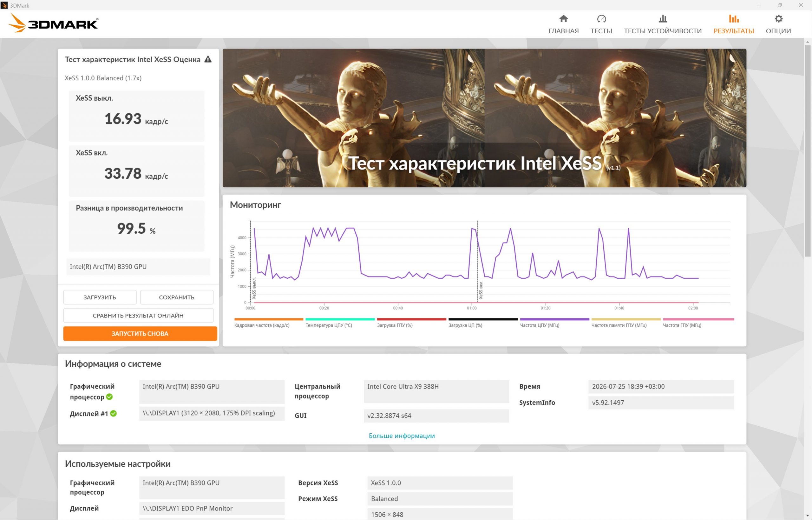The image size is (812, 520).
Task: Click the XeSS 1.0.0 Balanced (1.7x) subtitle
Action: (103, 78)
